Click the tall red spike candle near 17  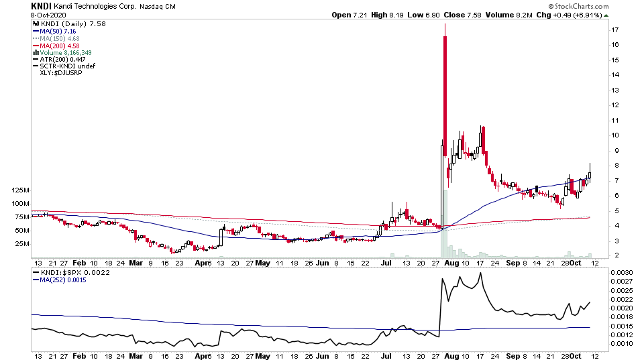pos(445,90)
